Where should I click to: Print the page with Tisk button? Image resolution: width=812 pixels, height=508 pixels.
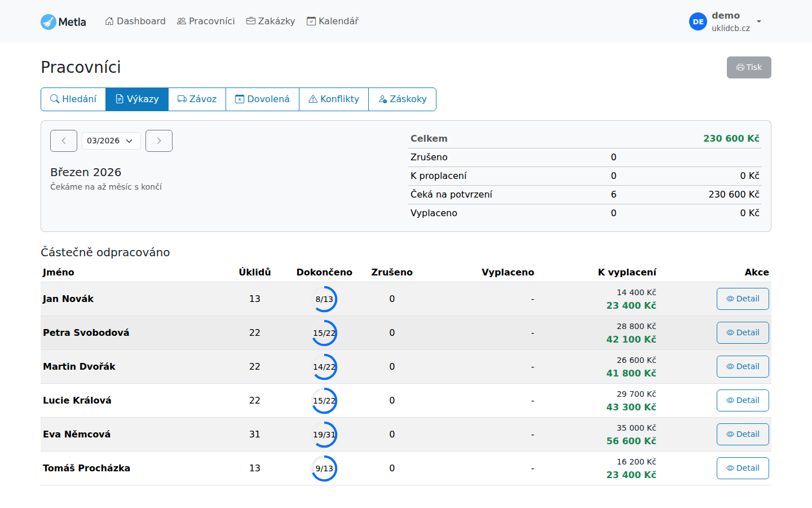(x=748, y=68)
